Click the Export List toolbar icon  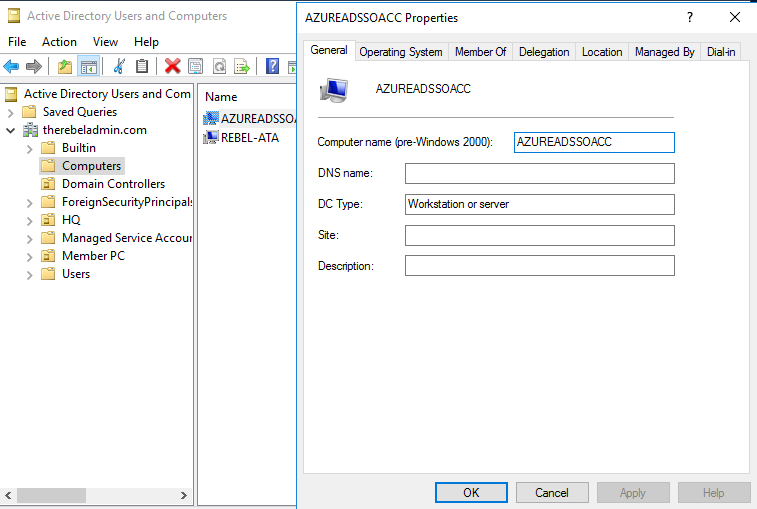242,66
